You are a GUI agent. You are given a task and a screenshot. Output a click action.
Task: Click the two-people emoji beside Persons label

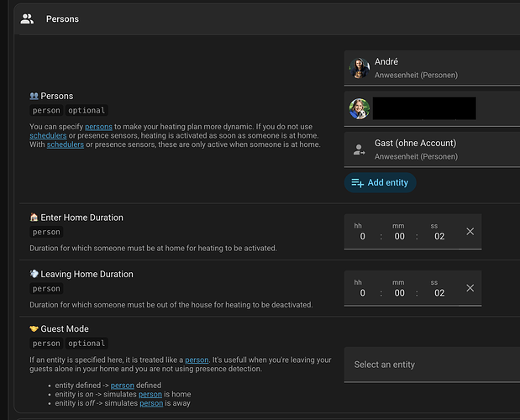[34, 96]
